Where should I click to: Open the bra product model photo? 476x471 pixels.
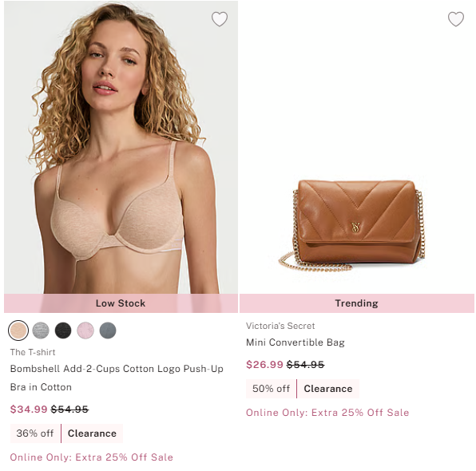pos(121,147)
